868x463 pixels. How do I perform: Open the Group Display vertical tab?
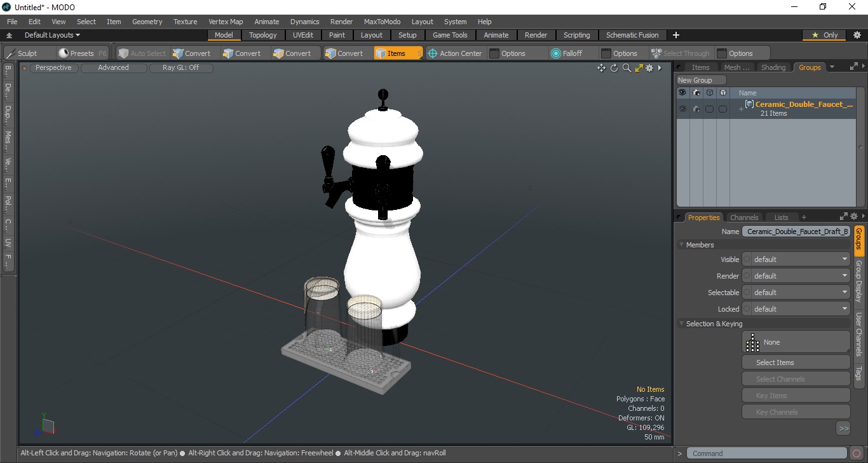click(859, 281)
